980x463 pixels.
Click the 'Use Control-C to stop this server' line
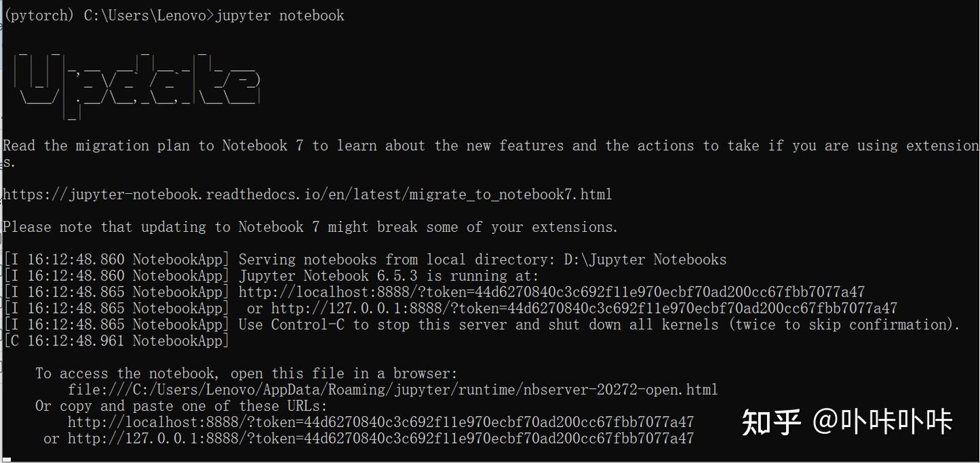(599, 325)
